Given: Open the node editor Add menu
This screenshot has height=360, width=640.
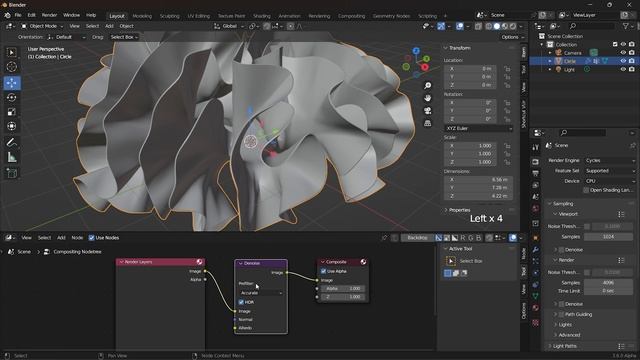Looking at the screenshot, I should point(61,238).
